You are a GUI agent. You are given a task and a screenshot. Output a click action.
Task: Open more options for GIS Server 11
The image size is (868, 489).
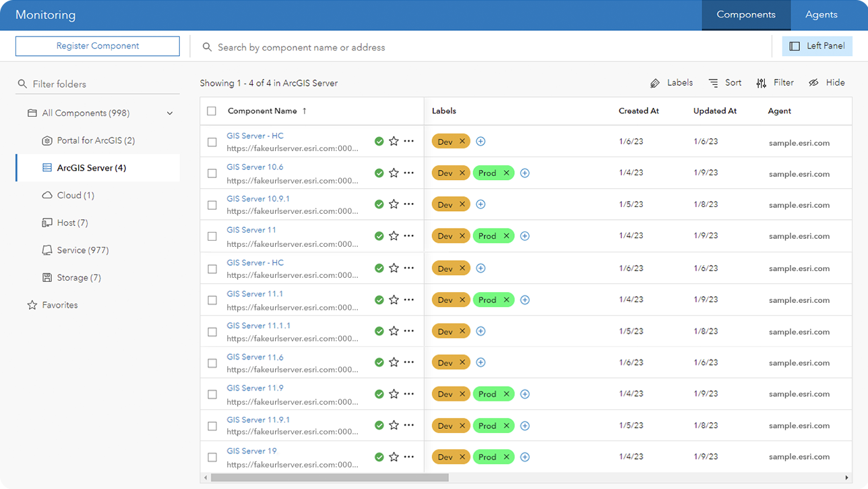(x=408, y=236)
